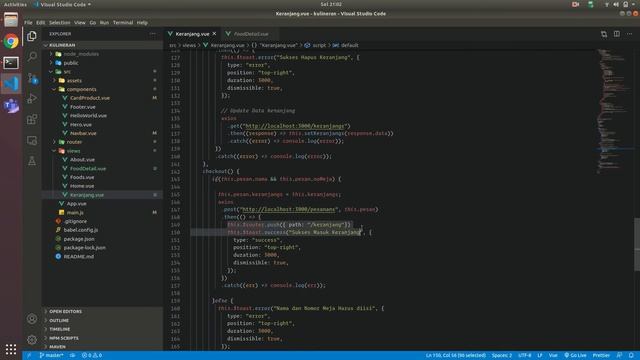Open the Terminal menu
Image resolution: width=640 pixels, height=360 pixels.
[x=123, y=23]
